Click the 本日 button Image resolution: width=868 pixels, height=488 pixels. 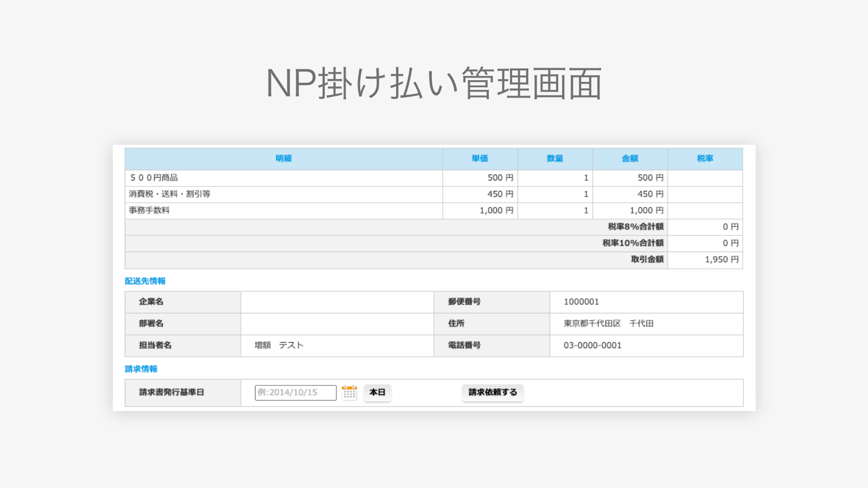pyautogui.click(x=377, y=393)
